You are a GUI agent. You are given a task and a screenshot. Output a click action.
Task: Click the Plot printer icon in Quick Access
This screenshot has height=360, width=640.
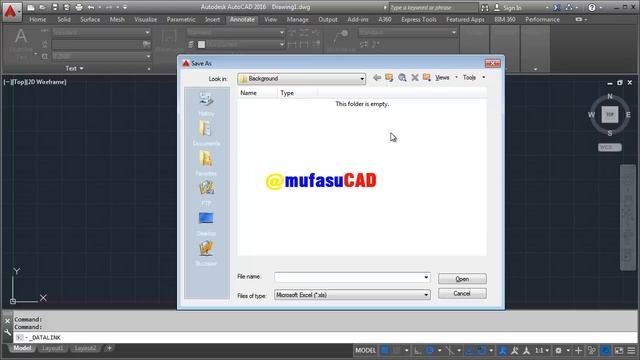pos(79,7)
